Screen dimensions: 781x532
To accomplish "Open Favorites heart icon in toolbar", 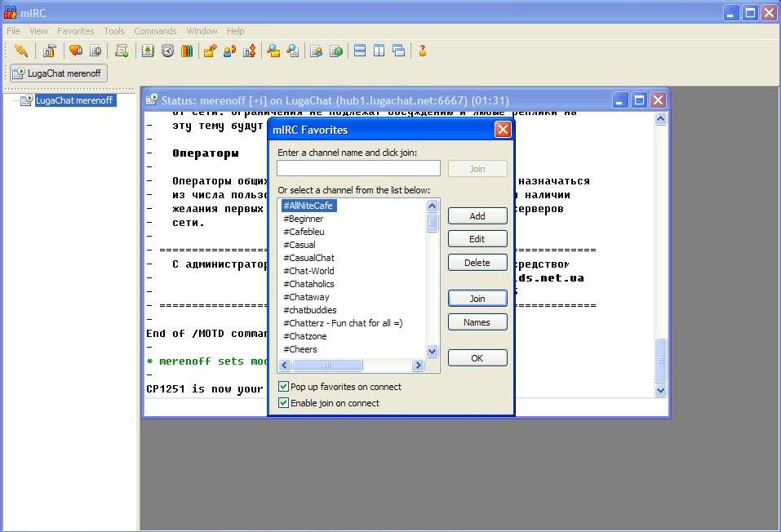I will [76, 51].
